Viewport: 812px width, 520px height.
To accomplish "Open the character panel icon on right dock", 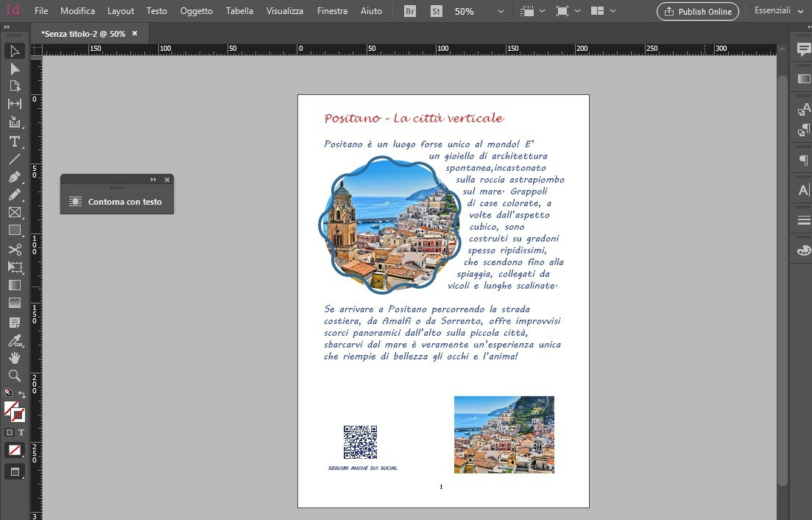I will tap(803, 190).
